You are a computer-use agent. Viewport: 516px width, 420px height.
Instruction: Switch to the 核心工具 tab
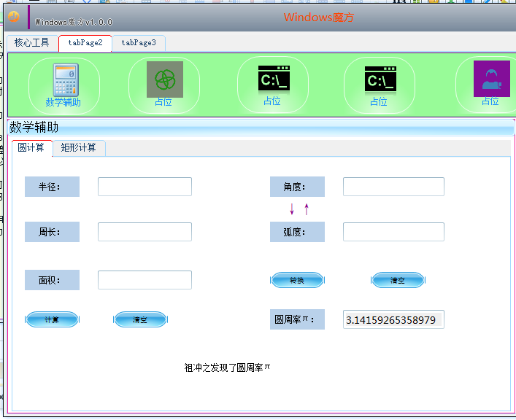point(32,43)
